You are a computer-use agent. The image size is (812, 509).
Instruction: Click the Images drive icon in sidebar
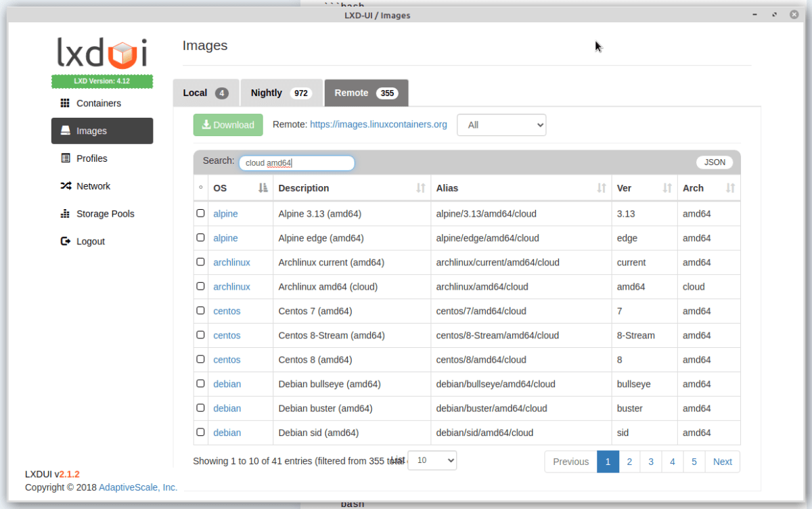(65, 131)
